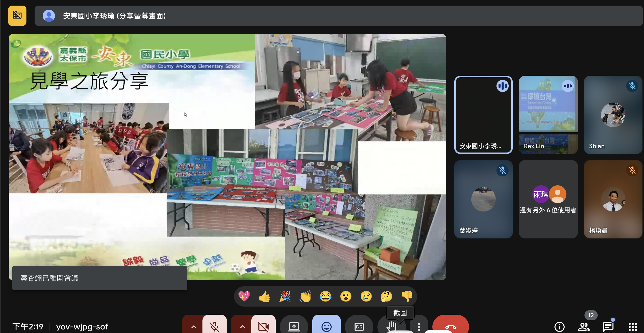The image size is (644, 333).
Task: Open the three-dot more options menu
Action: [x=419, y=327]
